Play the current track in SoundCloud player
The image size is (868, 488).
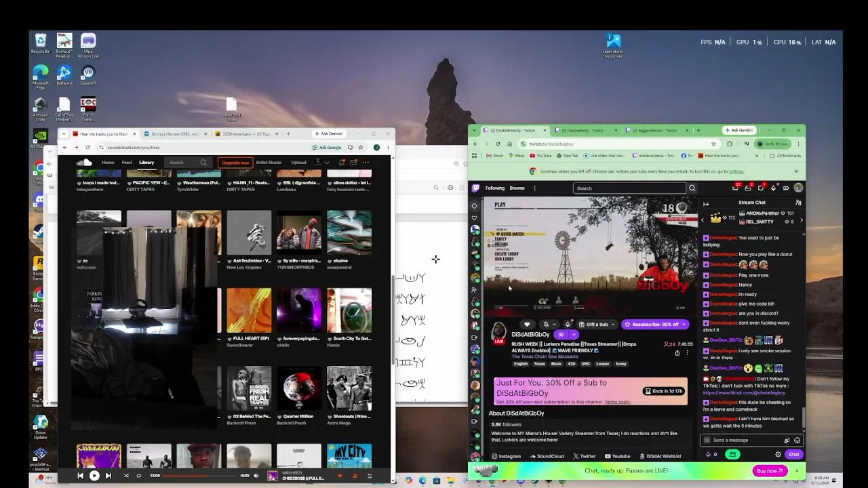point(94,476)
